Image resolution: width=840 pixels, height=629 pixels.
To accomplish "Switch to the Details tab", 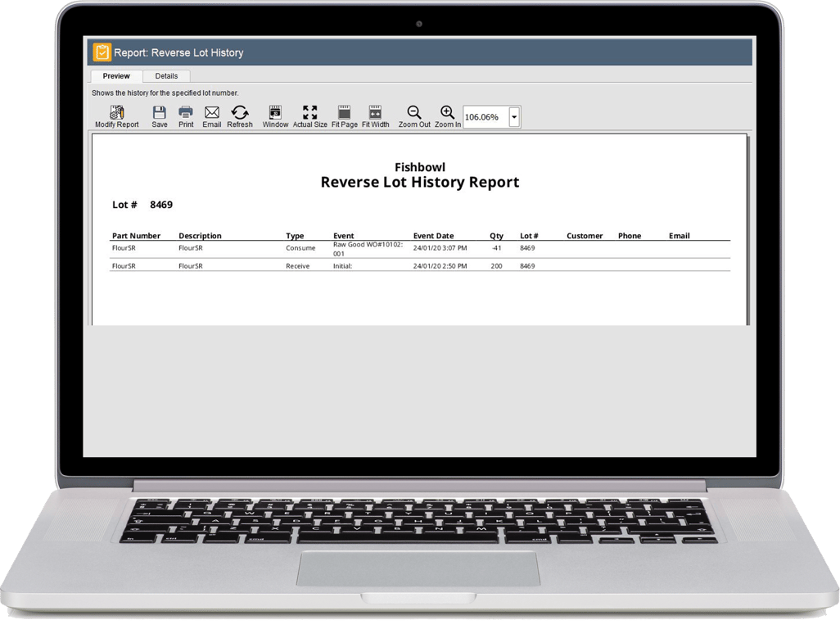I will click(166, 76).
